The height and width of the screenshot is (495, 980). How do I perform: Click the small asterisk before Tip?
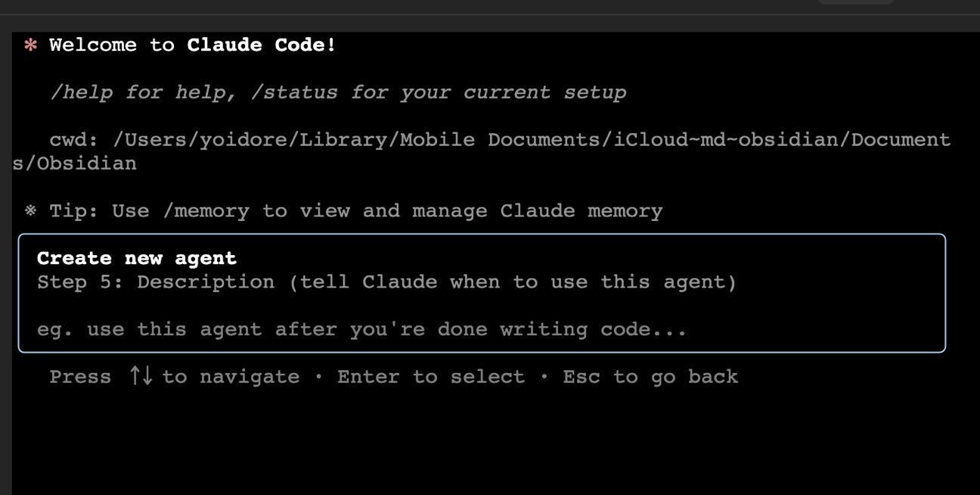(30, 211)
